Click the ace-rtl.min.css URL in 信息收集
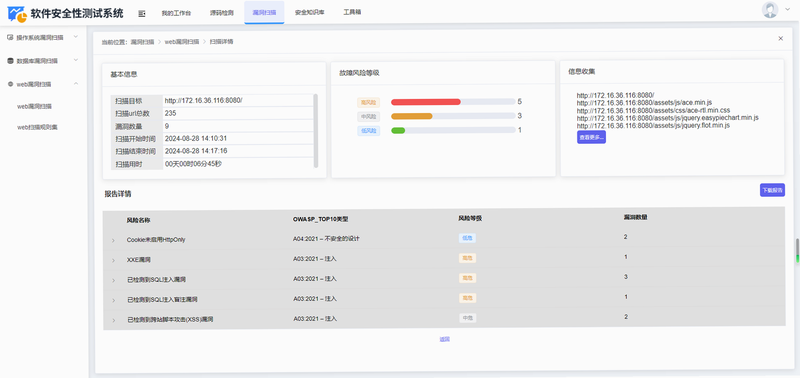 pyautogui.click(x=653, y=110)
